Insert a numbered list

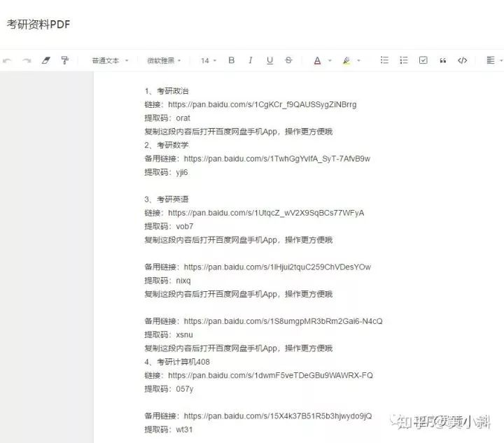click(404, 60)
